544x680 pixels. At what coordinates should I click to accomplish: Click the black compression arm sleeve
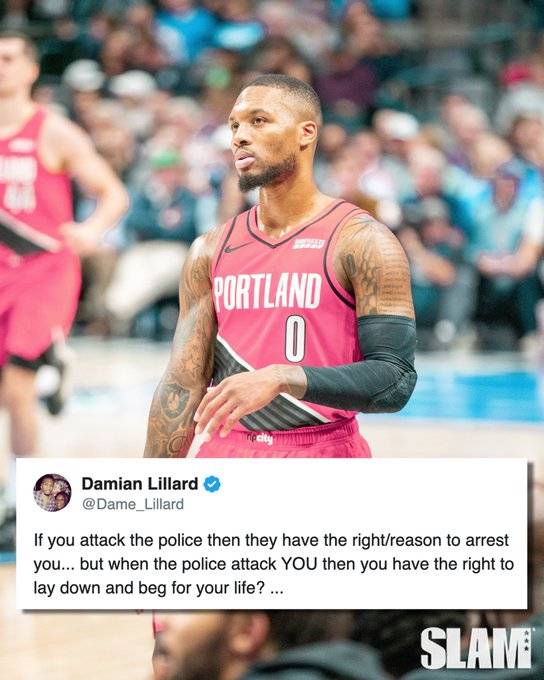click(x=364, y=364)
